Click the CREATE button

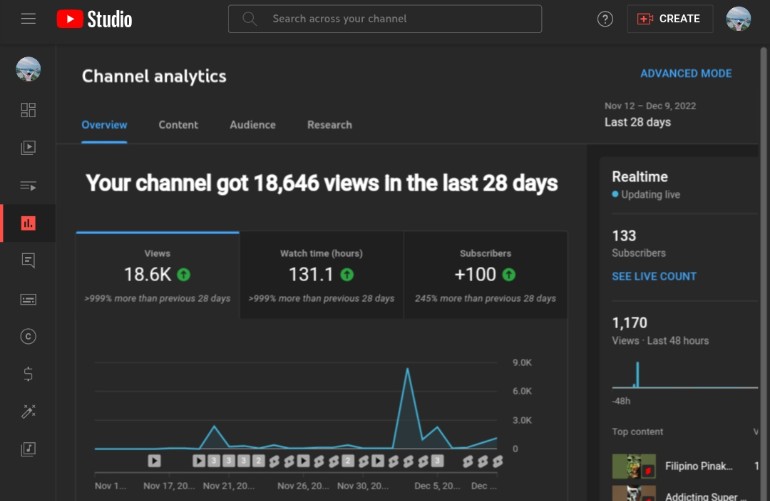coord(670,19)
